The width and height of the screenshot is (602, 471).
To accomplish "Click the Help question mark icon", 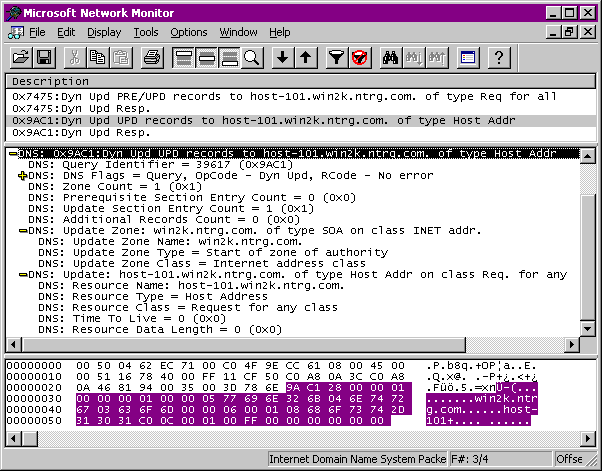I will 498,57.
